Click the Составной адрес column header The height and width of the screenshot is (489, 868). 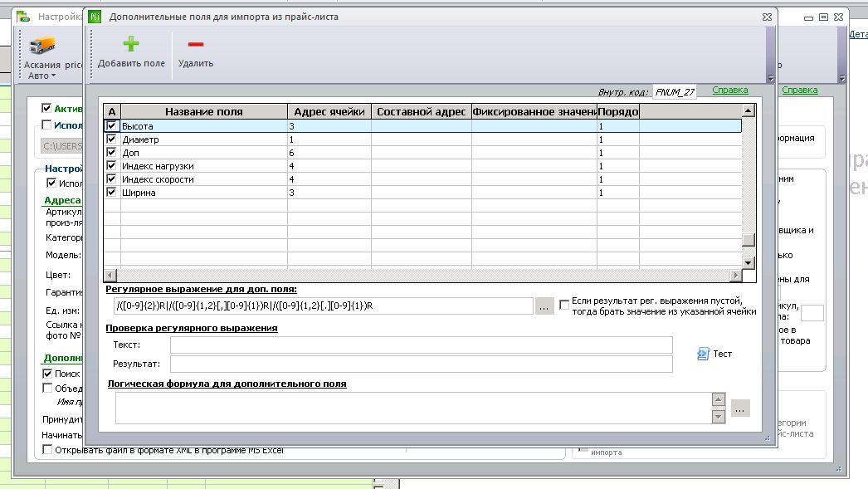[x=422, y=111]
